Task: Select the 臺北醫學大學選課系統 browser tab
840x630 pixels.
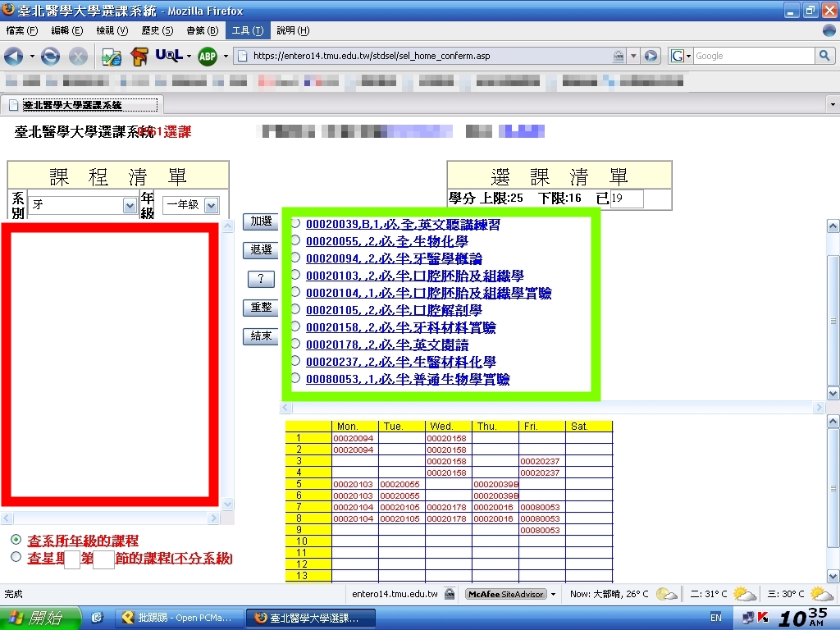Action: coord(81,105)
